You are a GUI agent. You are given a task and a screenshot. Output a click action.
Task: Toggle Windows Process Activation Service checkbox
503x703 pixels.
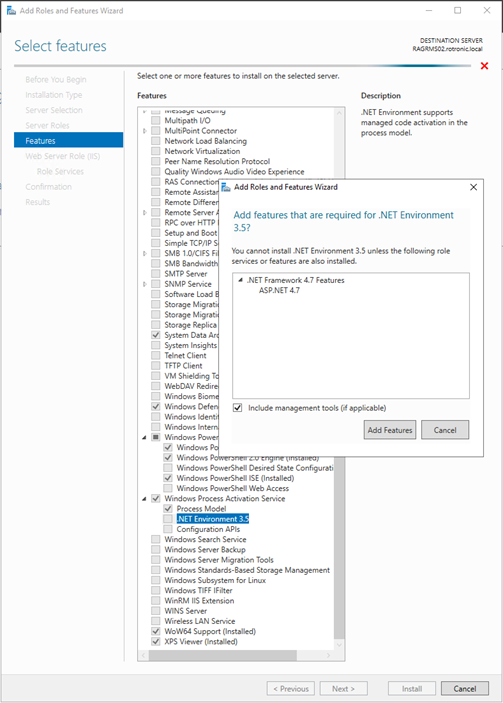point(156,498)
